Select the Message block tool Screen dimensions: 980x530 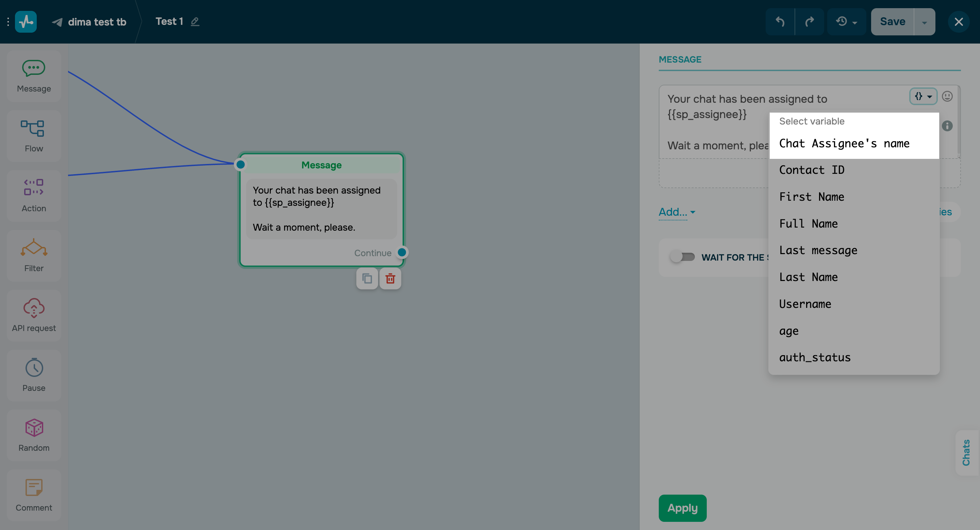coord(34,76)
